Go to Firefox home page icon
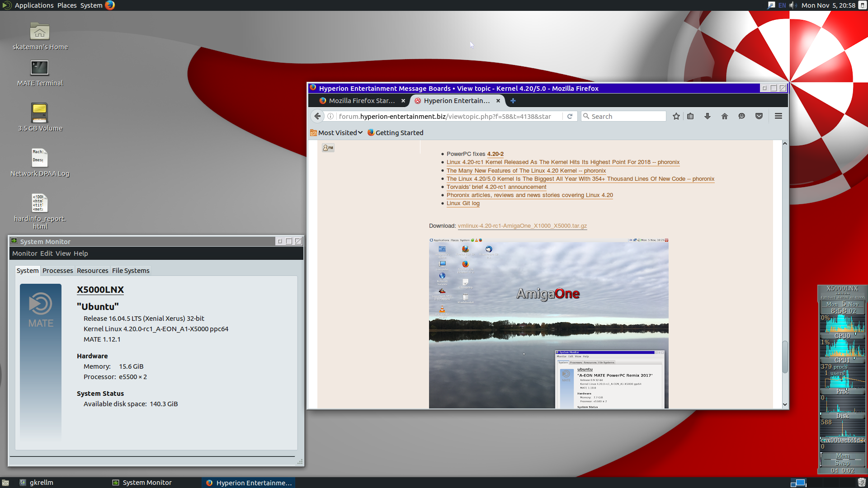Image resolution: width=868 pixels, height=488 pixels. pyautogui.click(x=725, y=116)
